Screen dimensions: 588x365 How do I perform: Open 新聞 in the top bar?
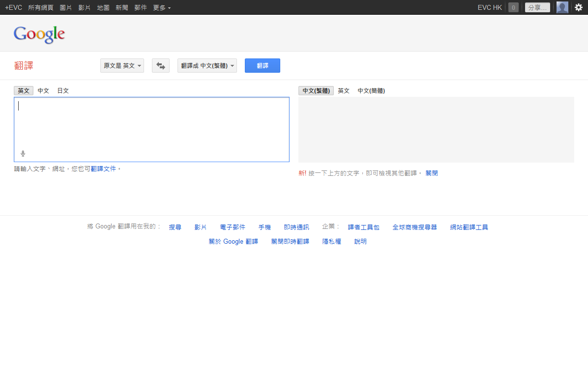pyautogui.click(x=122, y=7)
